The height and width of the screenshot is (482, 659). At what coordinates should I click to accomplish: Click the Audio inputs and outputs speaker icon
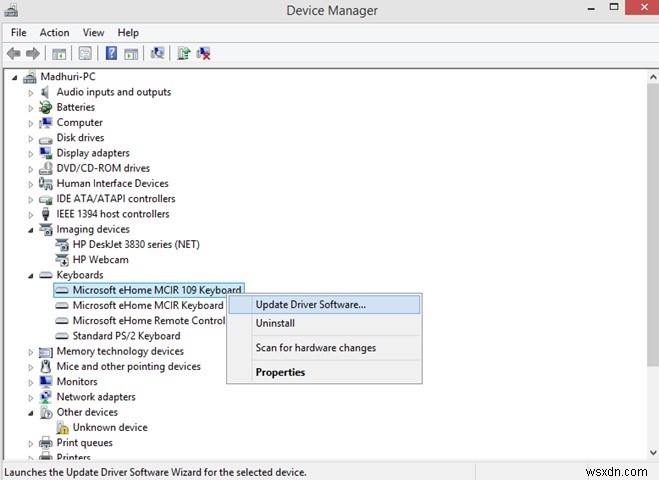[x=45, y=92]
